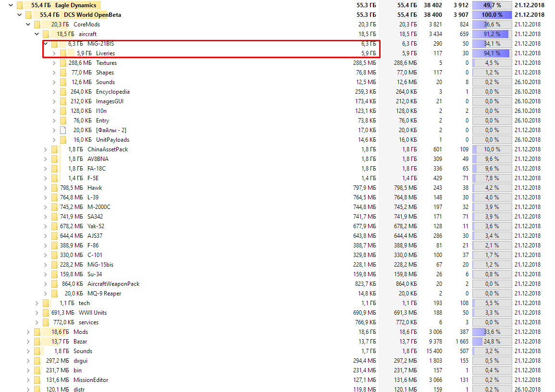Click the Bazar folder icon
This screenshot has height=392, width=555.
pyautogui.click(x=37, y=342)
